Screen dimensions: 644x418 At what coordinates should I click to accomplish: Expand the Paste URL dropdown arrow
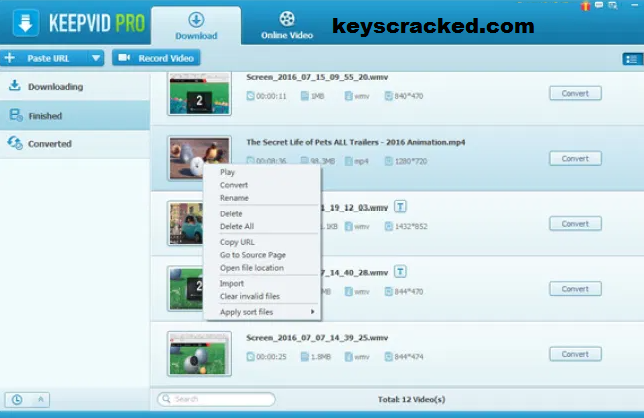pos(96,58)
